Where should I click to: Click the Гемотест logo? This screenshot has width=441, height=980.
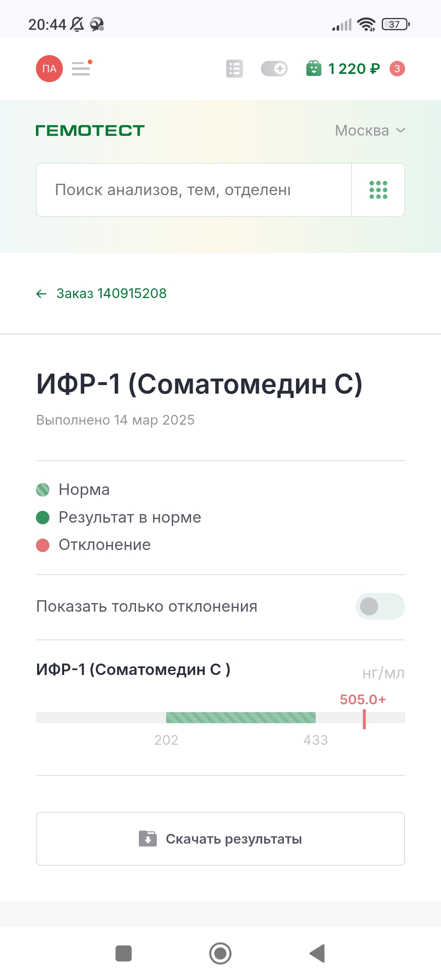(x=90, y=131)
